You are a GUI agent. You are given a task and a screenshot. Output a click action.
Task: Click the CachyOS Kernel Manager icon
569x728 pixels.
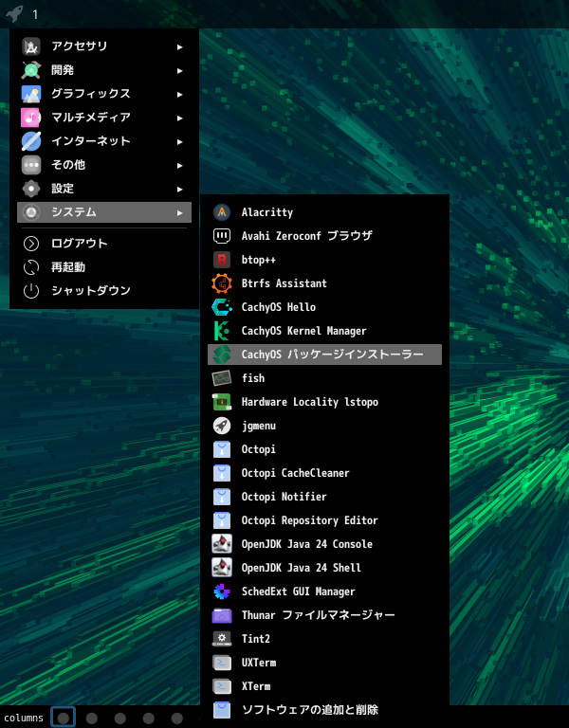[222, 331]
